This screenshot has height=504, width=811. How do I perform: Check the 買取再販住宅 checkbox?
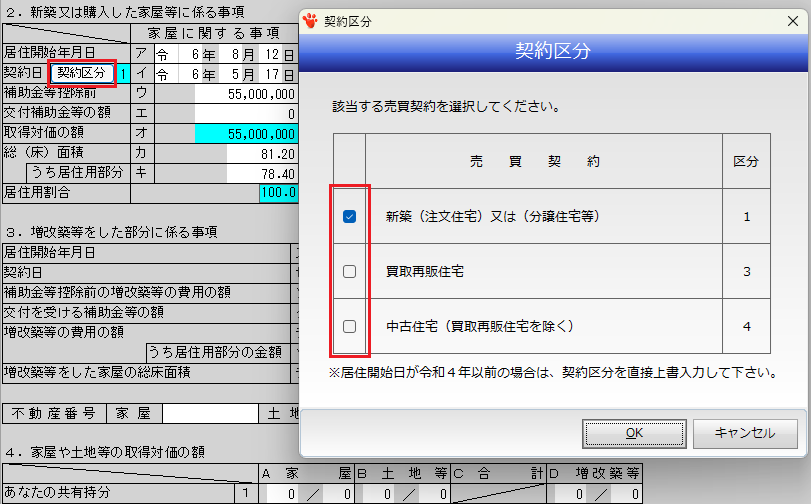(x=350, y=271)
